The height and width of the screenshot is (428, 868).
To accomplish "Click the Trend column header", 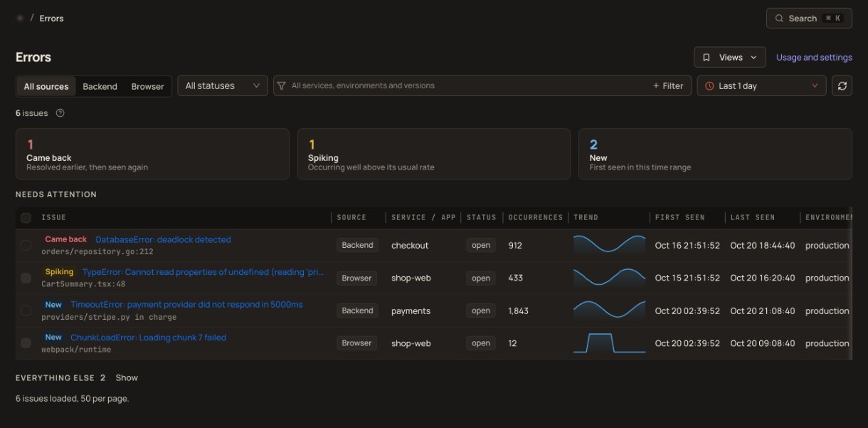I will click(x=586, y=217).
